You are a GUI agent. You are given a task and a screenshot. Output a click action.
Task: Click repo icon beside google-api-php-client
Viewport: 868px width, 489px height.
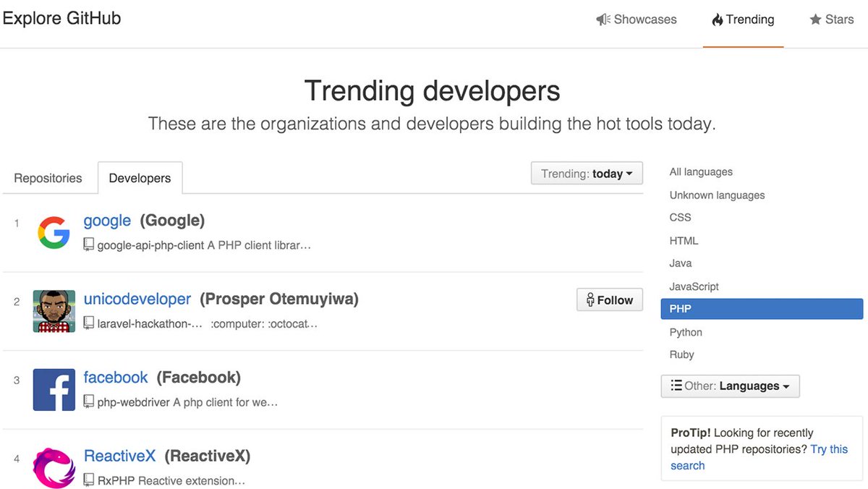point(88,244)
